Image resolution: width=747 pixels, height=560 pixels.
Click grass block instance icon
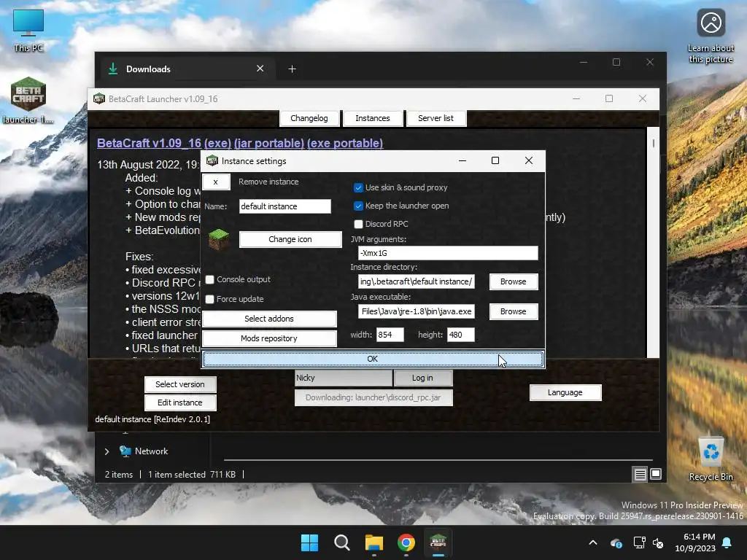coord(219,239)
